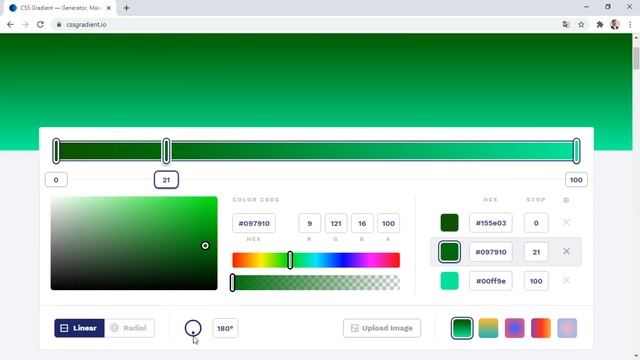Edit the A value field showing 100

(389, 223)
